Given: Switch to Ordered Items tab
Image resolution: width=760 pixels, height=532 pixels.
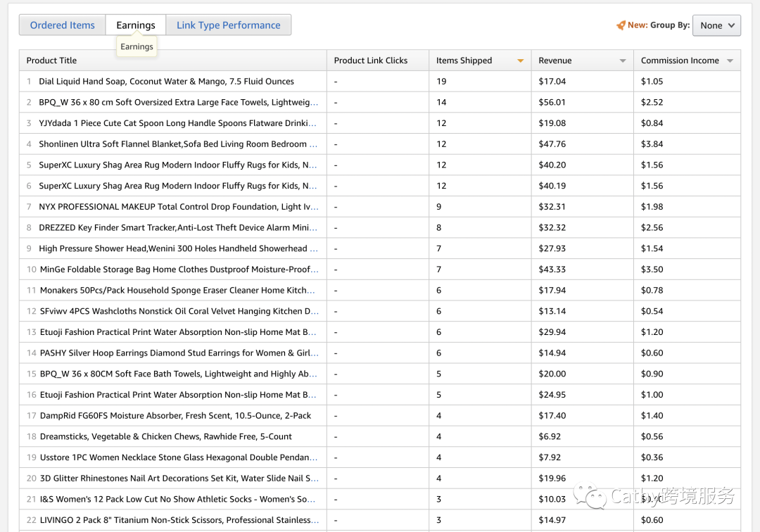Looking at the screenshot, I should pos(63,25).
